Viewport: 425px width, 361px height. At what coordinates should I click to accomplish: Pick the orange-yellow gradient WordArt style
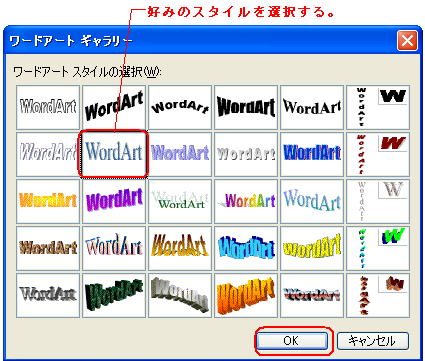click(x=48, y=201)
